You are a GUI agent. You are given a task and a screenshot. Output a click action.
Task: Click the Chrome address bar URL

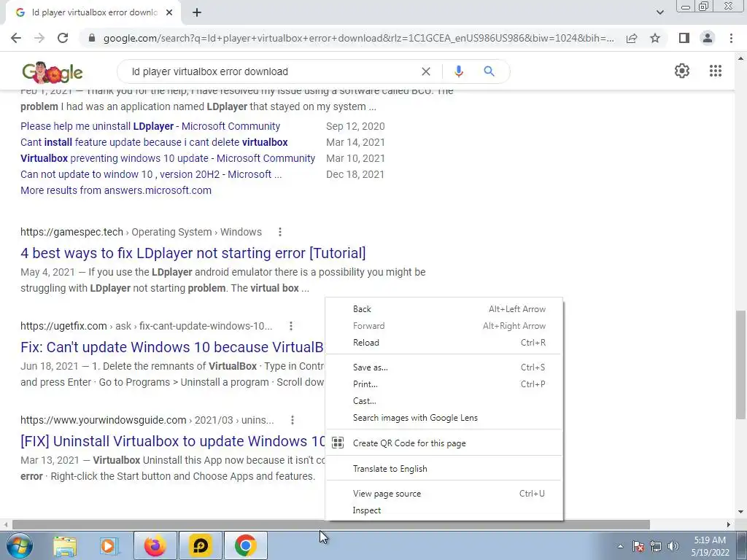[x=358, y=38]
